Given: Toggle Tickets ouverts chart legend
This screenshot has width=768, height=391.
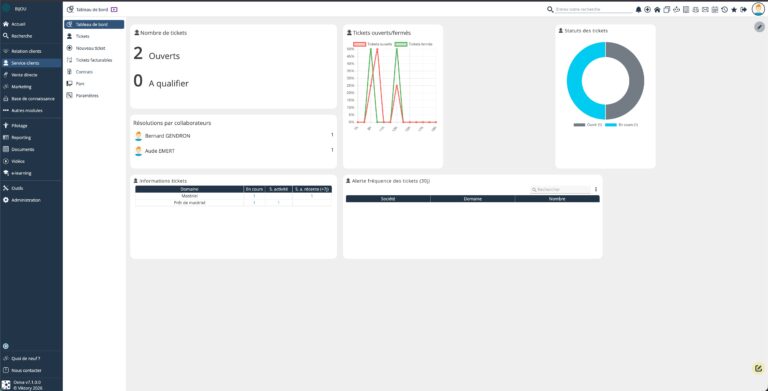Looking at the screenshot, I should click(373, 44).
